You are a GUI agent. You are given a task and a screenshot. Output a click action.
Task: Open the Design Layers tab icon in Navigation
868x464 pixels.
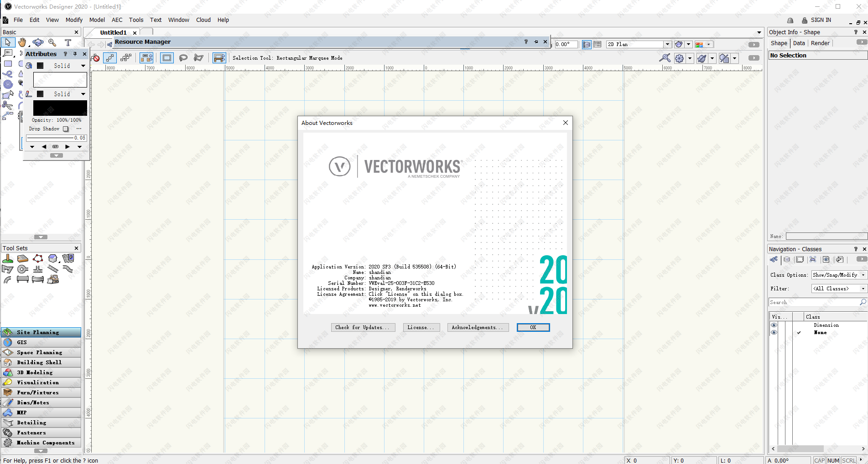787,259
